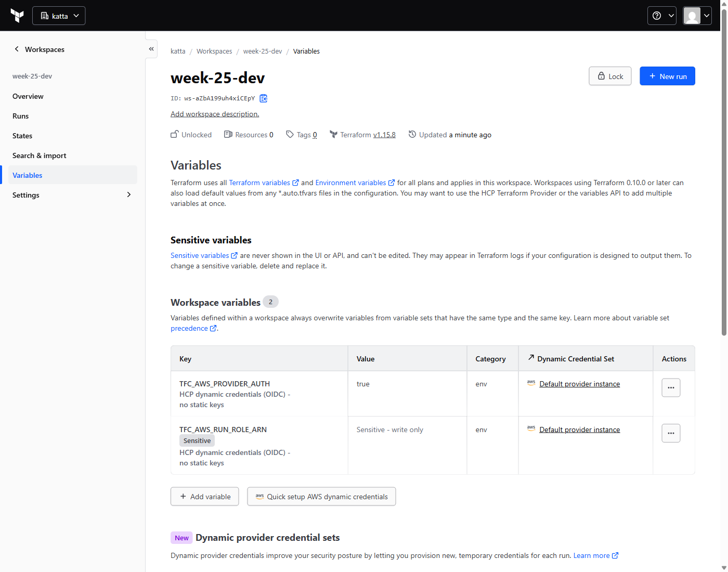Open Terraform variables documentation link
728x572 pixels.
264,183
